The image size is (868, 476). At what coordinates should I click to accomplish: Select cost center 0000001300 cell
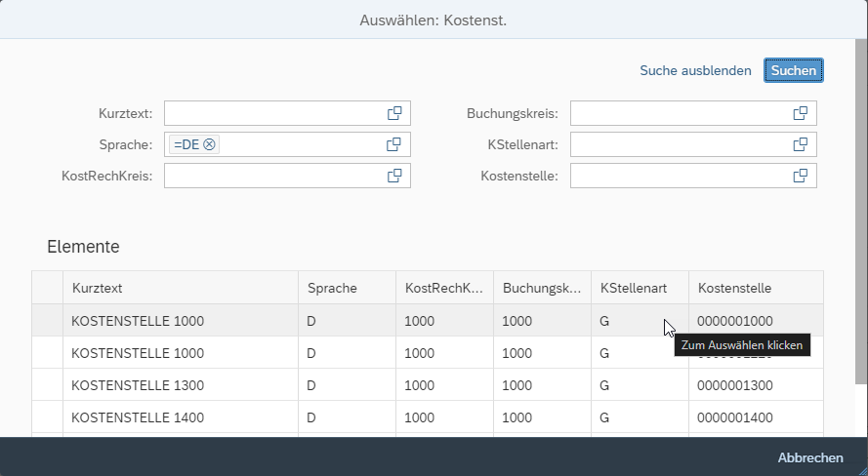[756, 384]
